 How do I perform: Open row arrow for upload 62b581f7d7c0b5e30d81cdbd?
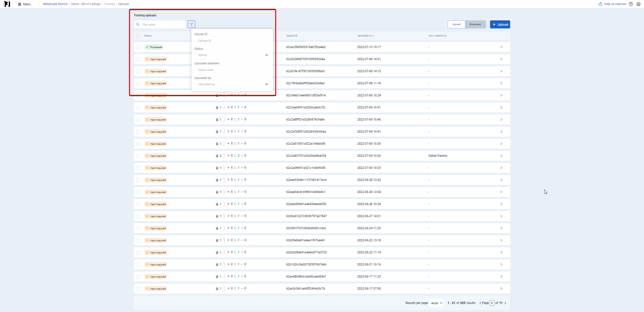[x=501, y=228]
